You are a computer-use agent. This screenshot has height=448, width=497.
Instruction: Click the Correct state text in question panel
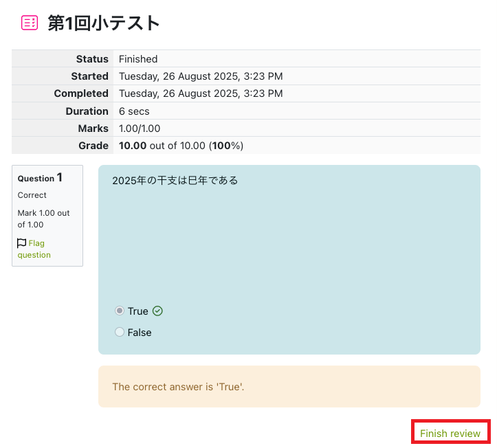pos(32,195)
